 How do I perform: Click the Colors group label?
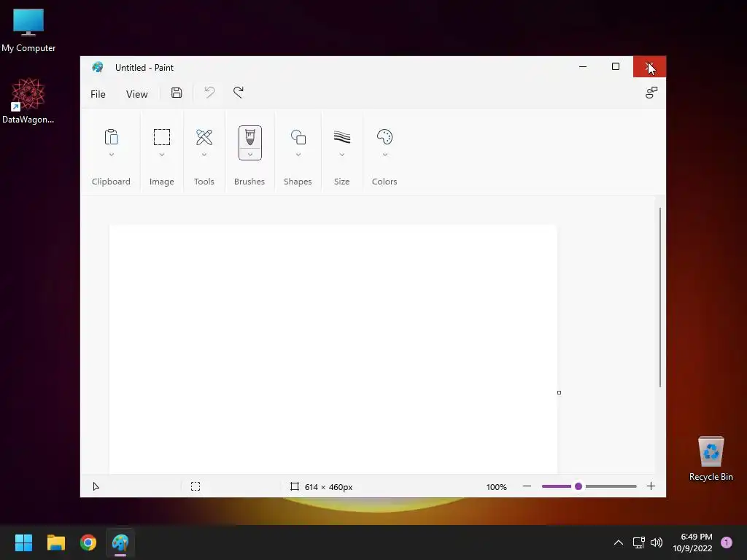(x=384, y=182)
